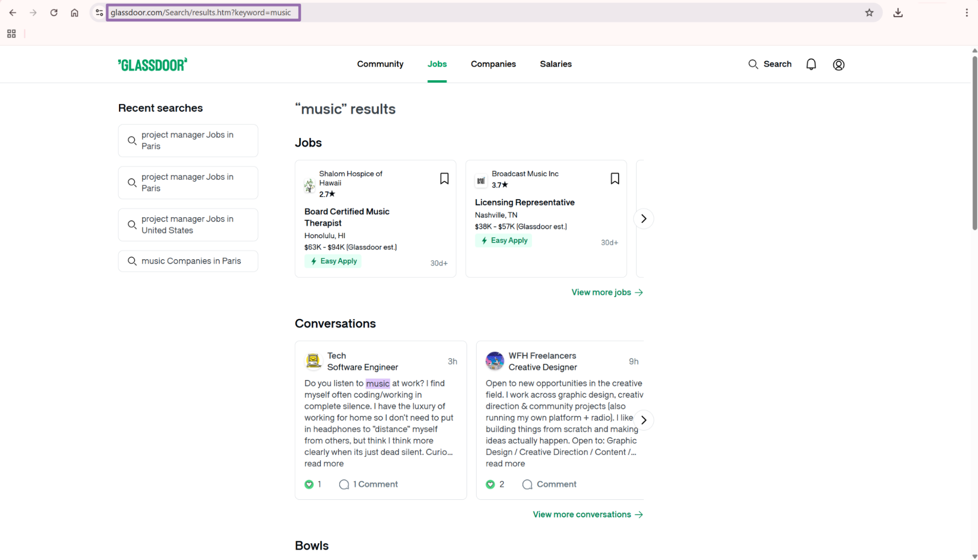Screen dimensions: 978x560
Task: Click Easy Apply on Shalom Hospice job
Action: tap(333, 261)
